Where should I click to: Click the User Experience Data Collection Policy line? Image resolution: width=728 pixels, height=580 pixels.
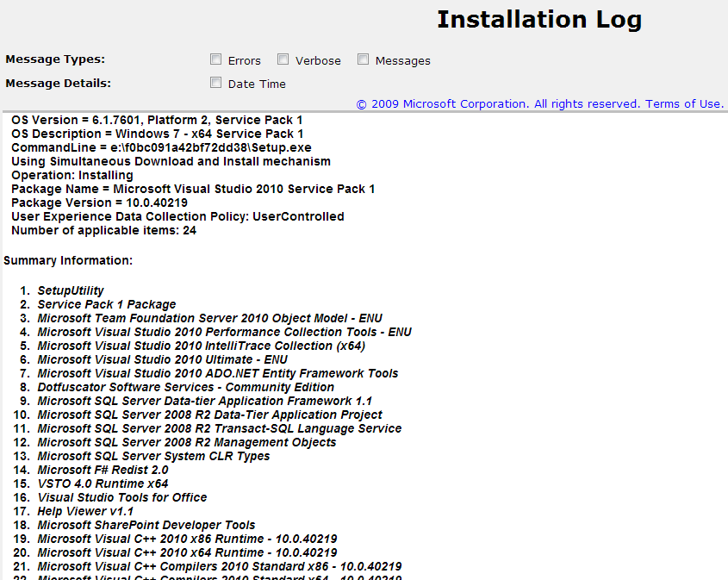click(177, 217)
